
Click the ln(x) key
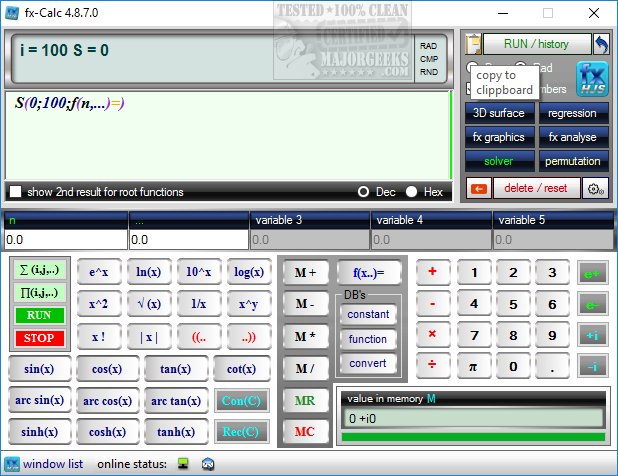149,272
